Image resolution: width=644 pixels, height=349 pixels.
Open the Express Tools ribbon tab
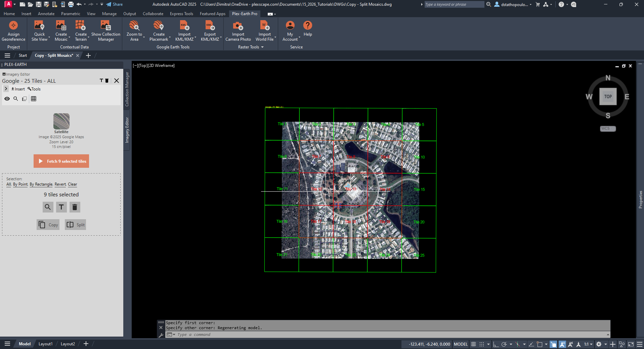click(x=181, y=14)
